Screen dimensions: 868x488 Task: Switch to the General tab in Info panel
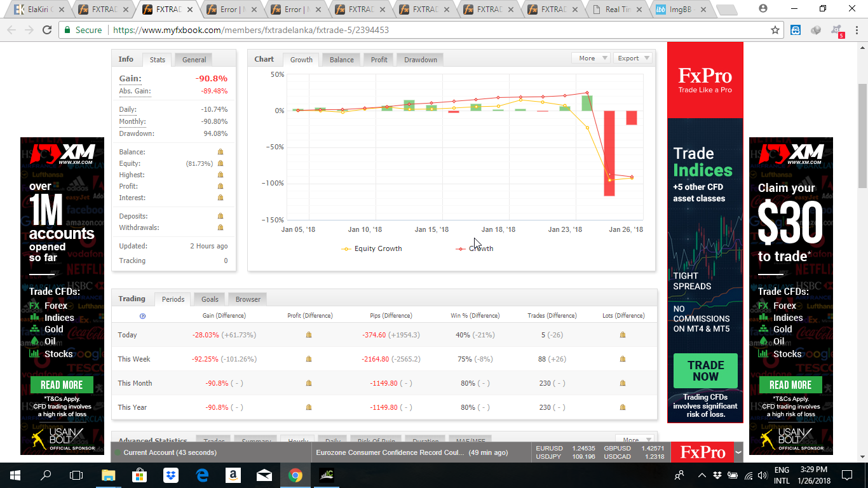point(194,60)
